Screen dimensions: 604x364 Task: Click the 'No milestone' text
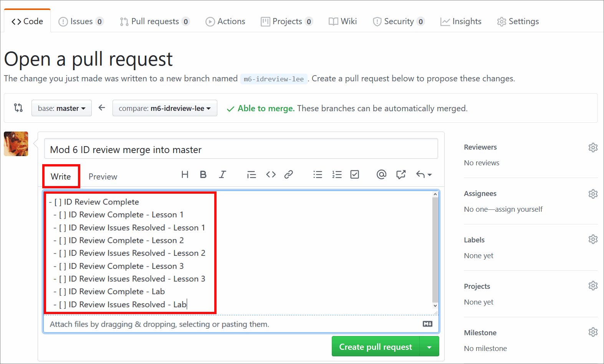[x=485, y=348]
